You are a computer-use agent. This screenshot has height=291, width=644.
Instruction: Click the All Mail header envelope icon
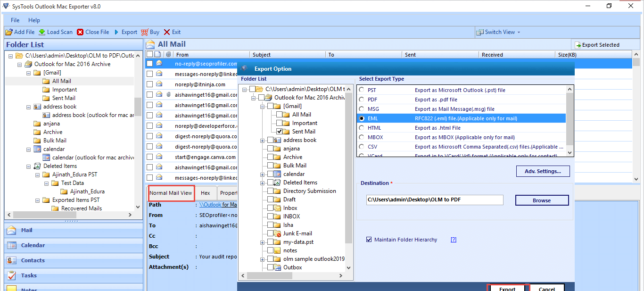150,44
